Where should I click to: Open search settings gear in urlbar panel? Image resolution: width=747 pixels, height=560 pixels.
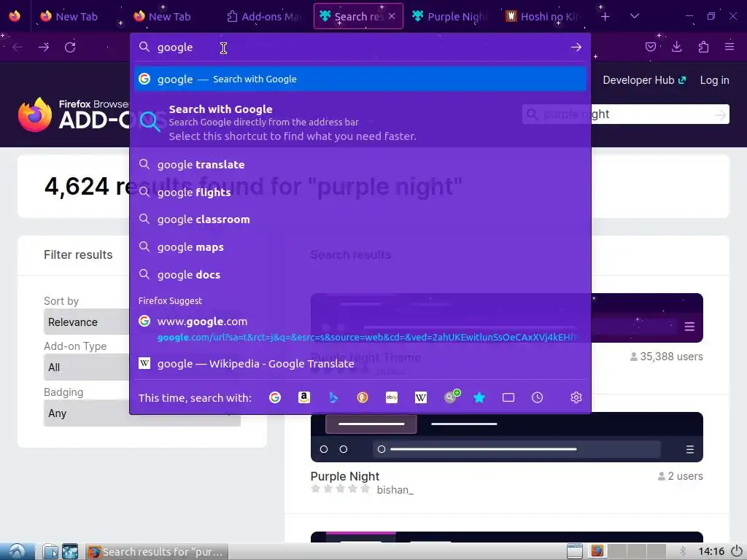[x=576, y=397]
